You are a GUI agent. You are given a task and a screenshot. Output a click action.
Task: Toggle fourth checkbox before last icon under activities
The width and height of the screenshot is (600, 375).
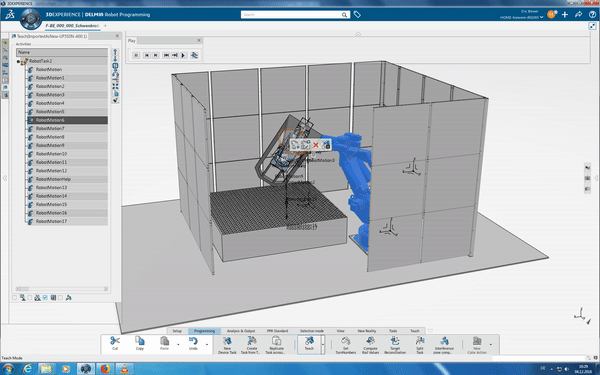pos(60,297)
